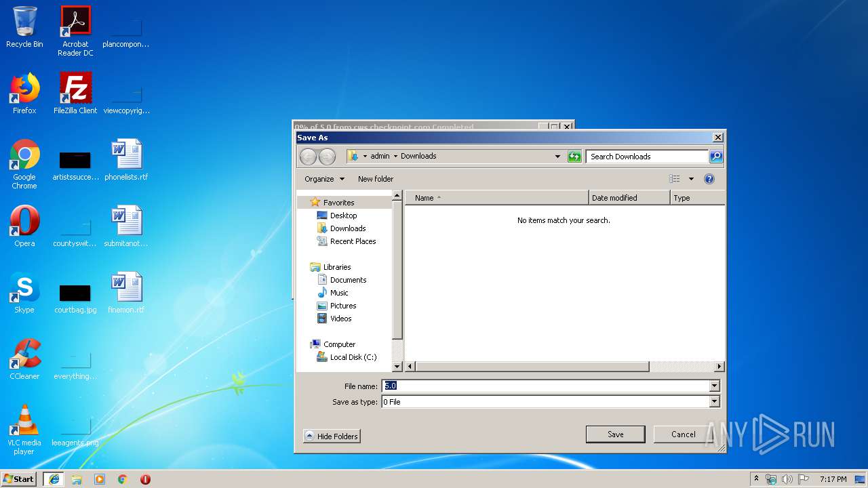Click the search magnifier button

coord(716,157)
